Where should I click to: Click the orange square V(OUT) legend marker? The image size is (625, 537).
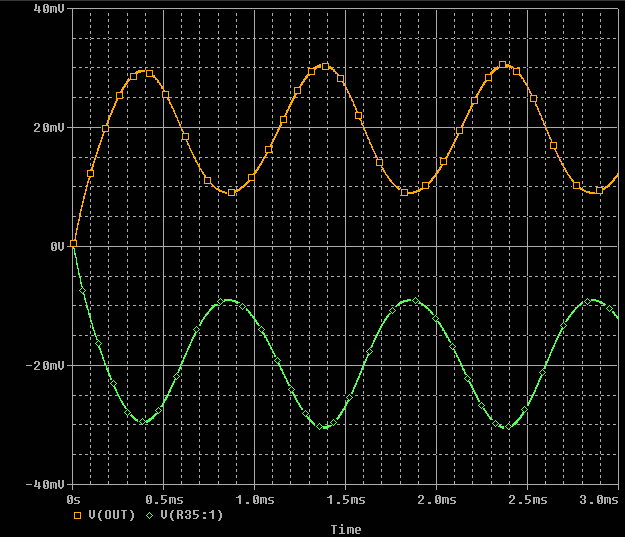point(77,515)
